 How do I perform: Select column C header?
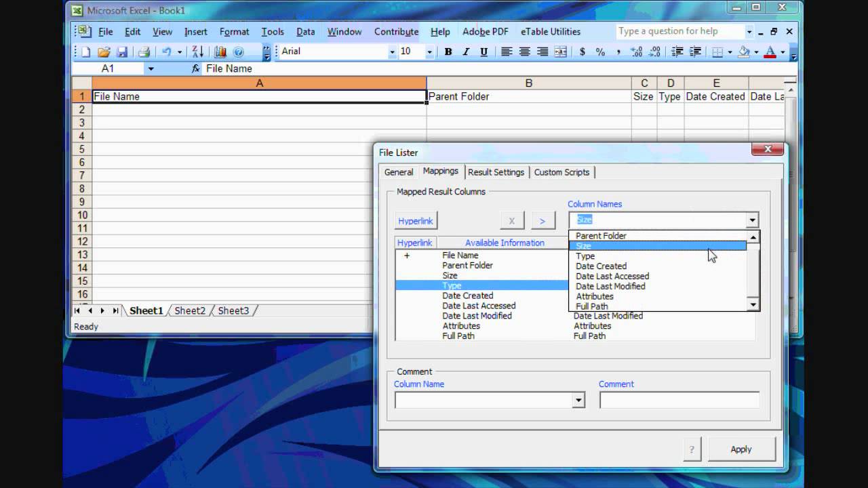point(644,83)
